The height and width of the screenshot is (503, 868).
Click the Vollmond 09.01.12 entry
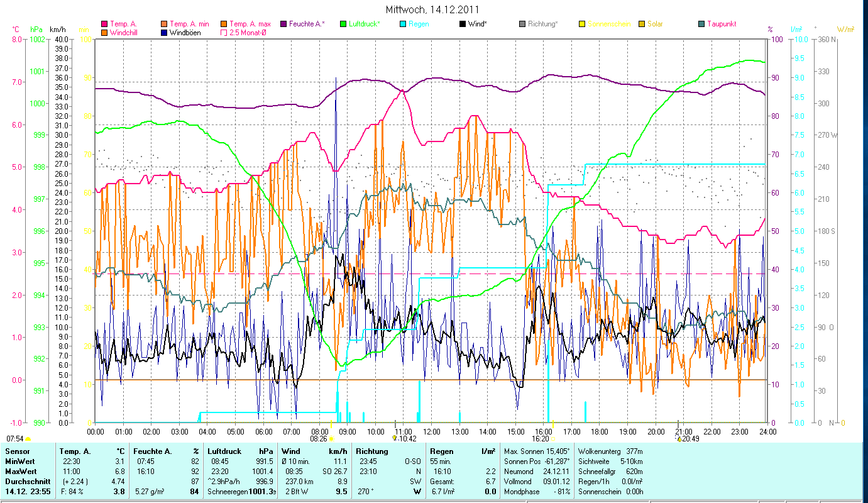[x=537, y=482]
